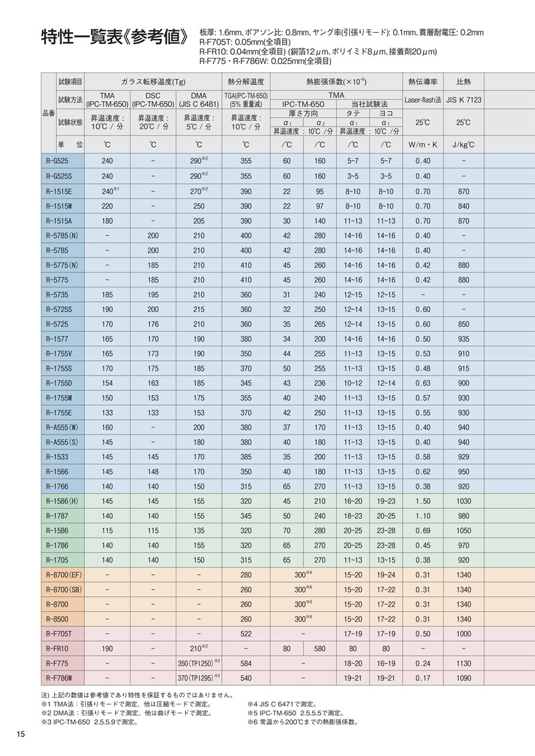
Task: Select product name R-1577
Action: [58, 339]
